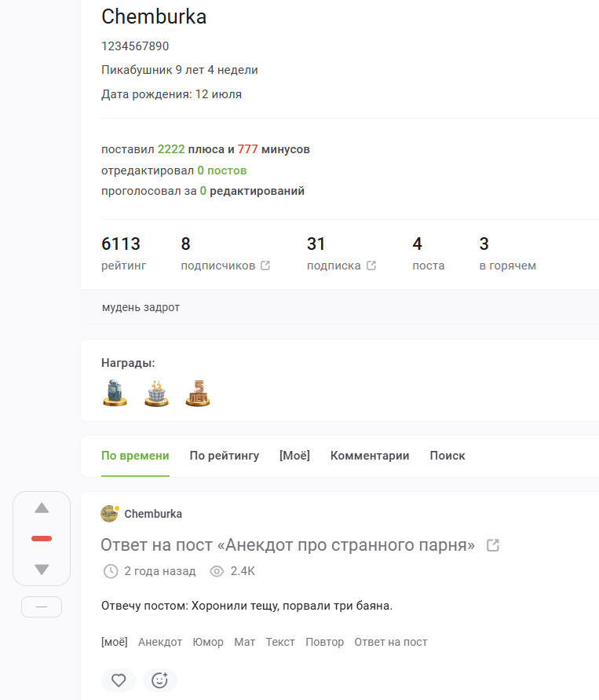Click Chemburka avatar next to the post

[x=109, y=514]
